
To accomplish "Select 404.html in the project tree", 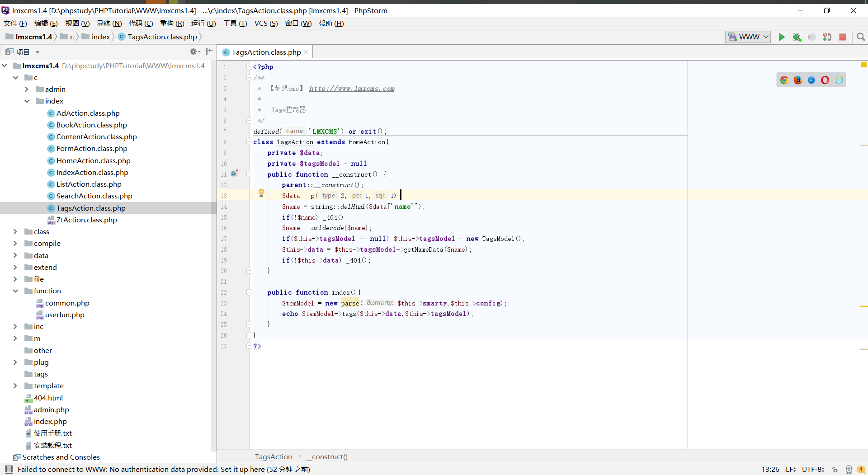I will click(44, 398).
